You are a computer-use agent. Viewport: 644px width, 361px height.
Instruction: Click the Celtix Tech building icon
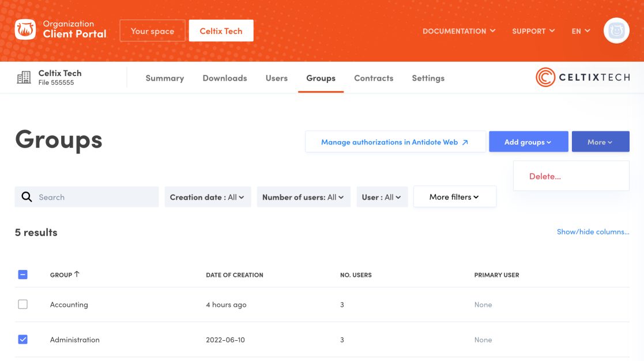point(24,78)
